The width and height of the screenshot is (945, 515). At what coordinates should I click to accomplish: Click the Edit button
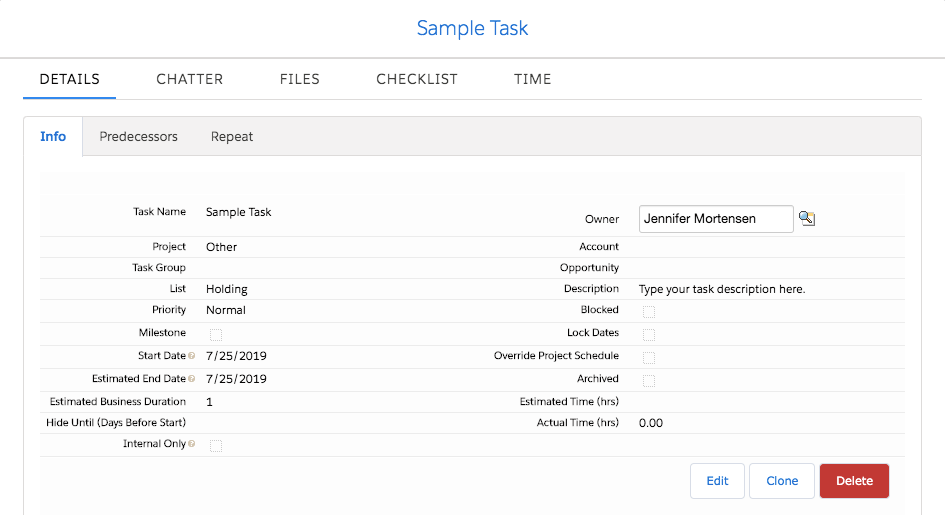tap(717, 481)
